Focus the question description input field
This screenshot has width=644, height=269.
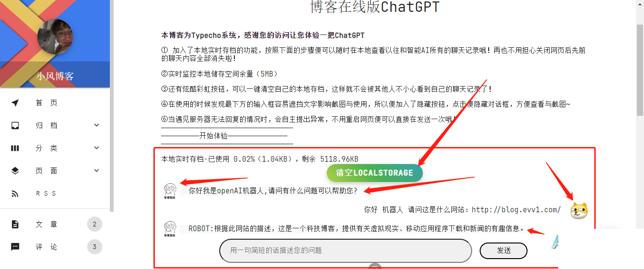click(x=346, y=251)
